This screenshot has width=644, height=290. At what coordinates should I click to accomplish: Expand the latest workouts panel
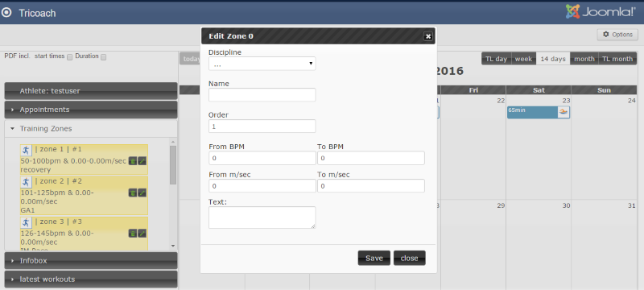tap(91, 280)
